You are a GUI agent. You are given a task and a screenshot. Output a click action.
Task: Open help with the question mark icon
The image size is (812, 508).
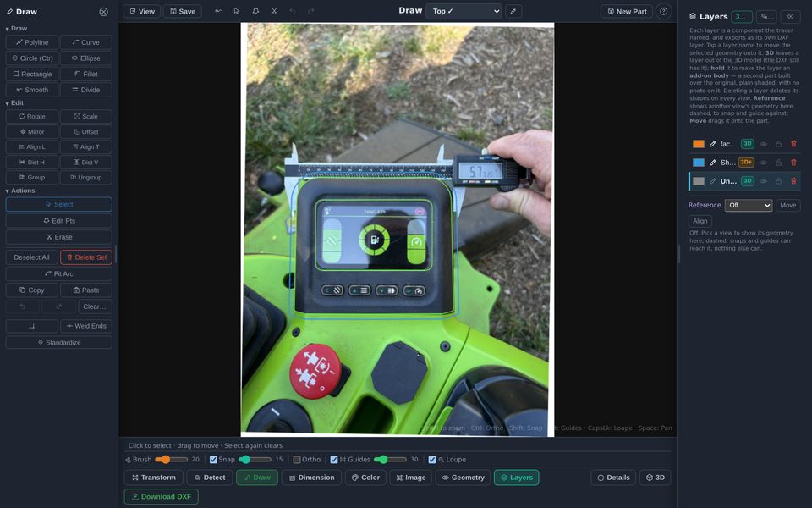click(663, 11)
